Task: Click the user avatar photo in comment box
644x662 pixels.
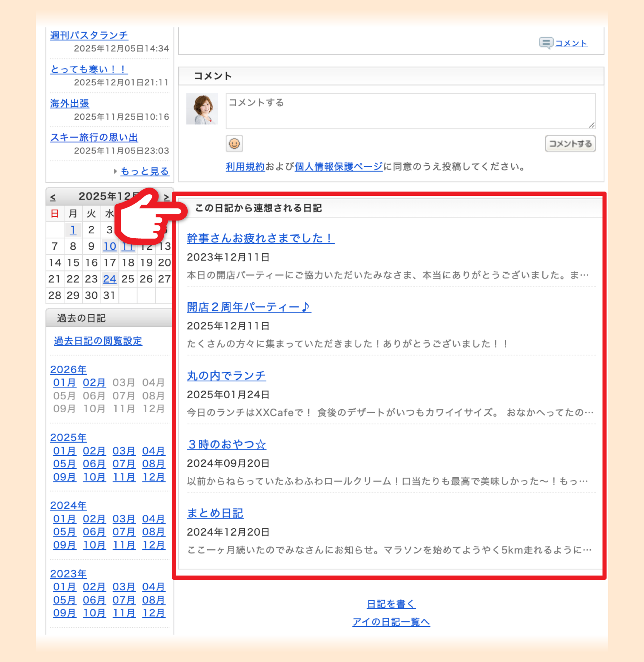Action: (x=202, y=109)
